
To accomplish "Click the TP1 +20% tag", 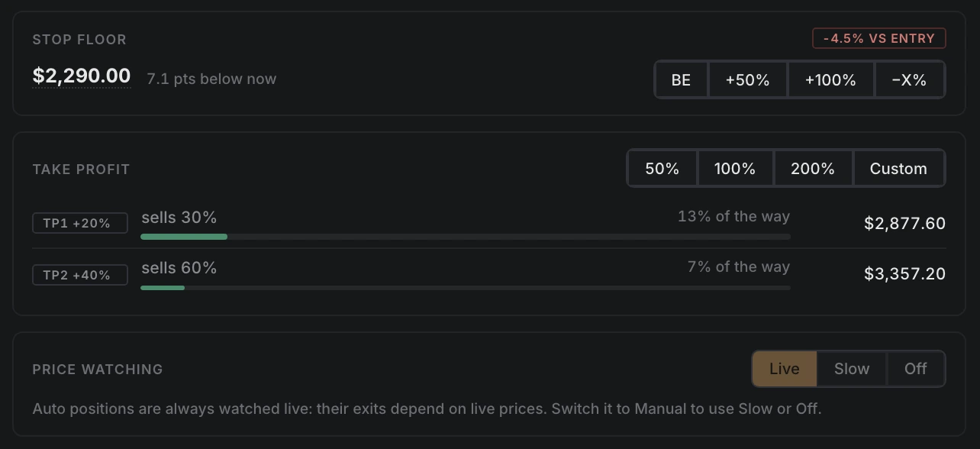I will click(x=79, y=223).
